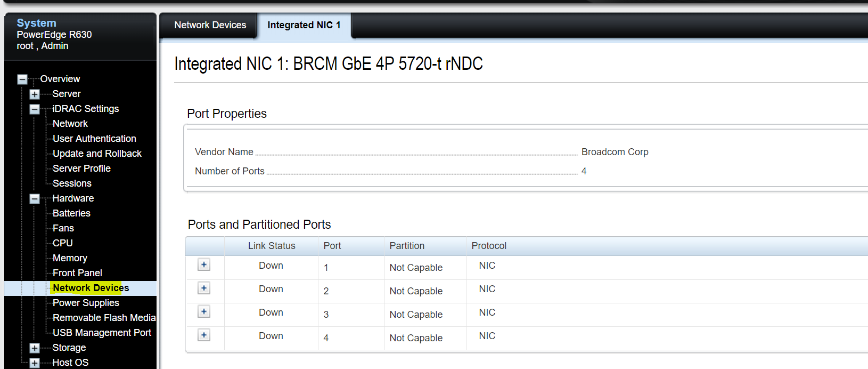The height and width of the screenshot is (369, 868).
Task: Collapse the iDRAC Settings node
Action: 35,109
